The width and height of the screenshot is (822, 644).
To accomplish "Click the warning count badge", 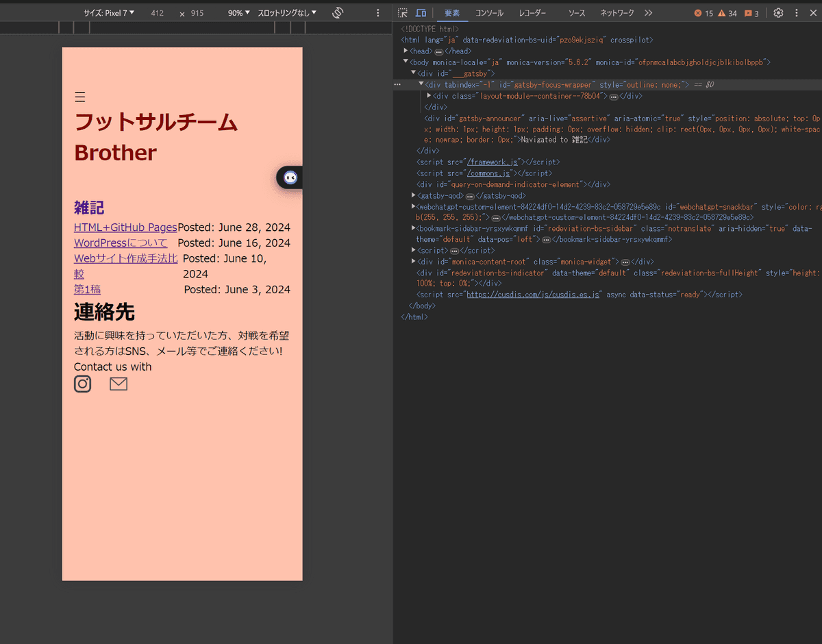I will point(727,13).
